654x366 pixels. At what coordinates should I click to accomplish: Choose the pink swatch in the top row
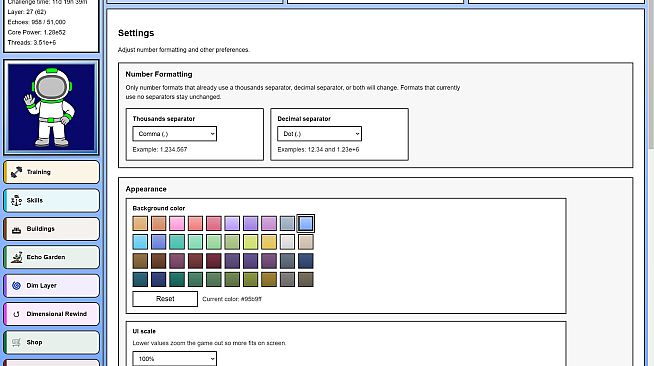pyautogui.click(x=177, y=223)
